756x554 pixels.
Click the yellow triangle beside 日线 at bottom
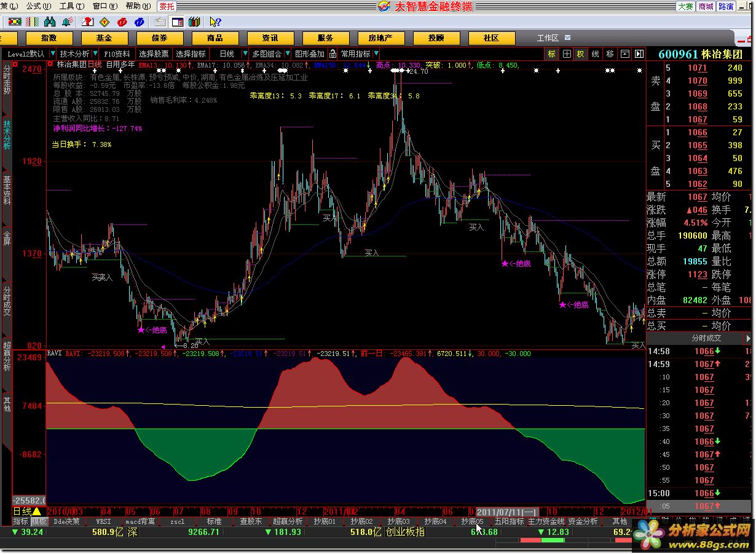[37, 512]
